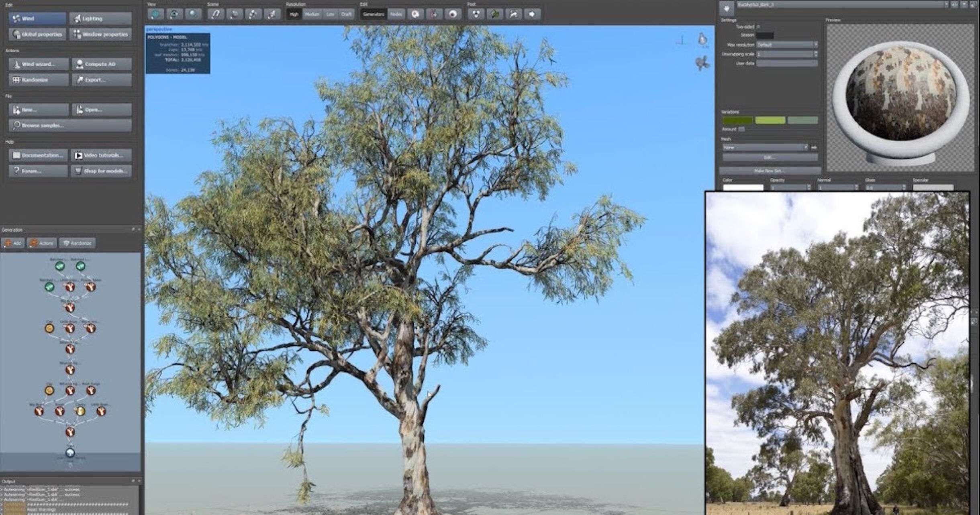Set resolution to High
Image resolution: width=980 pixels, height=515 pixels.
pos(294,14)
